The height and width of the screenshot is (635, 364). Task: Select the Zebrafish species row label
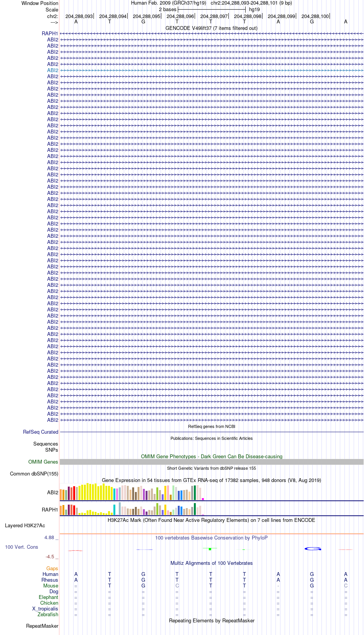click(x=48, y=614)
